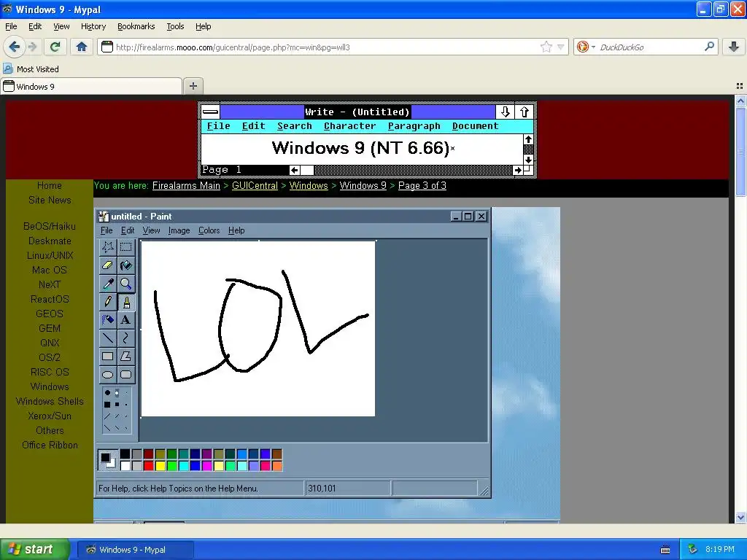Pick the orange swatch in Paint's palette
Image resolution: width=747 pixels, height=560 pixels.
[x=276, y=465]
